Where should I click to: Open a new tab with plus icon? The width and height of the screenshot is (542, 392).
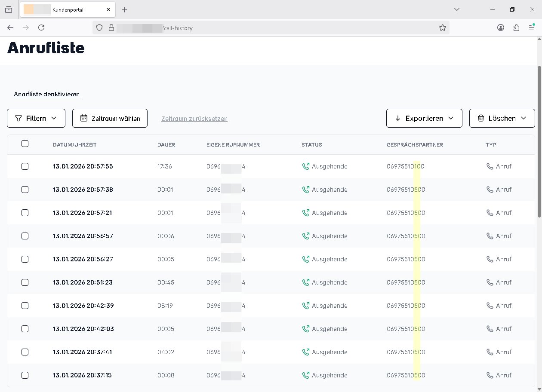[x=124, y=9]
